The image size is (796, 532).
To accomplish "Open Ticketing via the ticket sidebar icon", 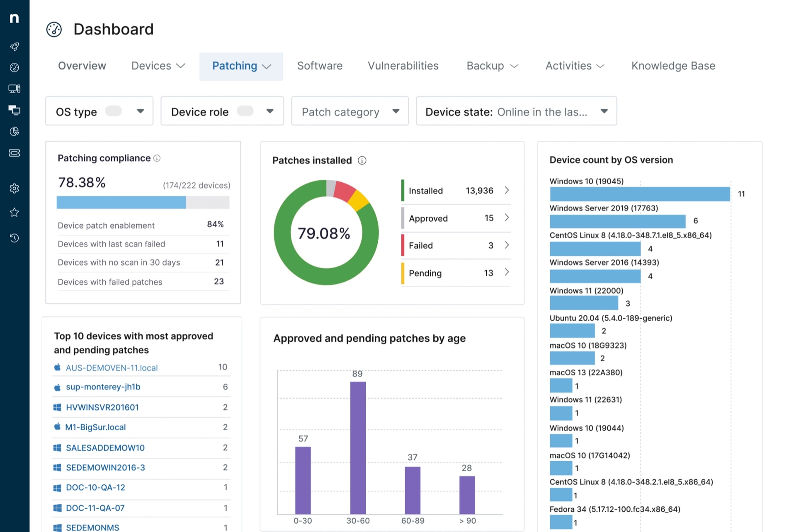I will (x=14, y=152).
